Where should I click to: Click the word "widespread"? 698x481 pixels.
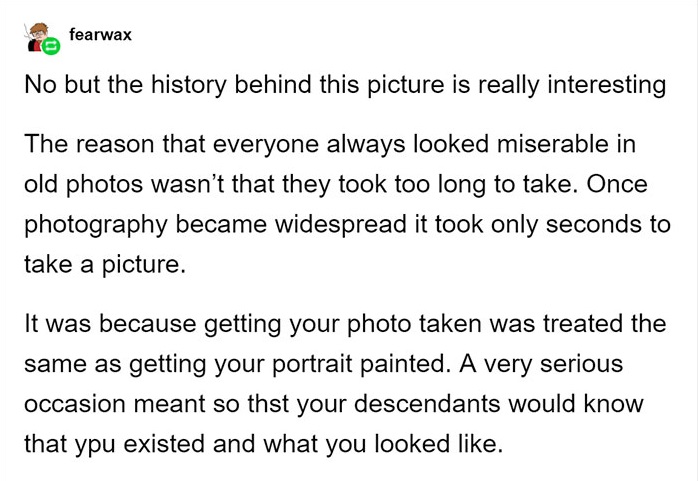pos(336,224)
